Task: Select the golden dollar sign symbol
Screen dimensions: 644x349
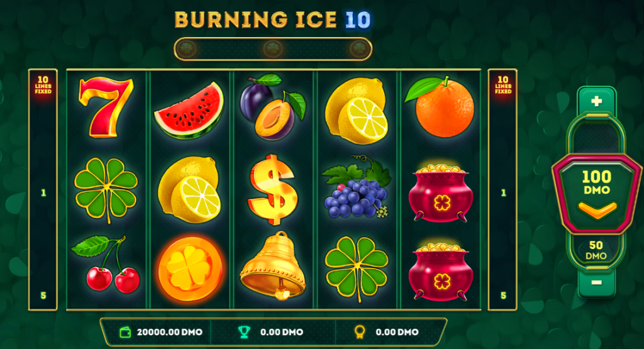Action: [272, 189]
